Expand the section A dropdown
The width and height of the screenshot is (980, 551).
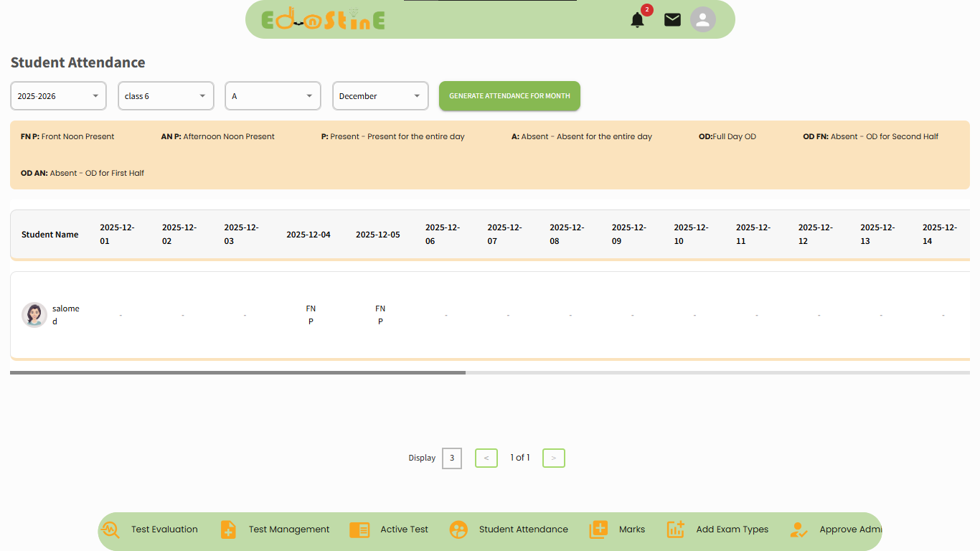(x=273, y=96)
